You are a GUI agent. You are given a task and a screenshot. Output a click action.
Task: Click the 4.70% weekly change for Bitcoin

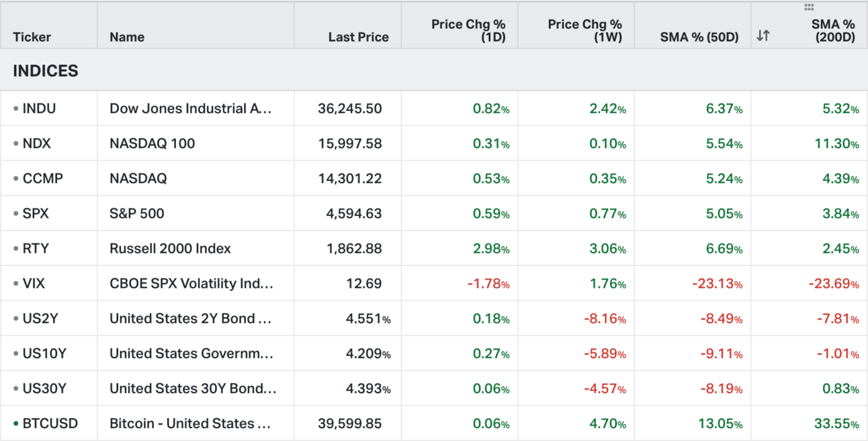(x=607, y=423)
